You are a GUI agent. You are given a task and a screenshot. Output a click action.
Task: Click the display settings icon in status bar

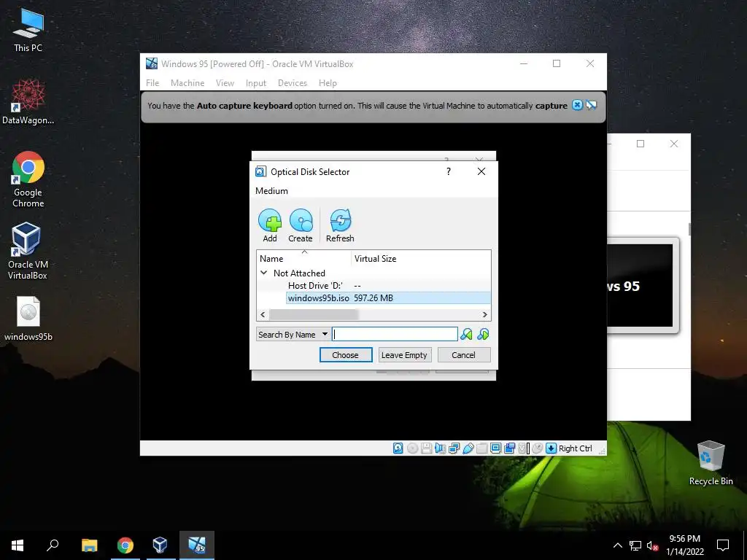495,448
